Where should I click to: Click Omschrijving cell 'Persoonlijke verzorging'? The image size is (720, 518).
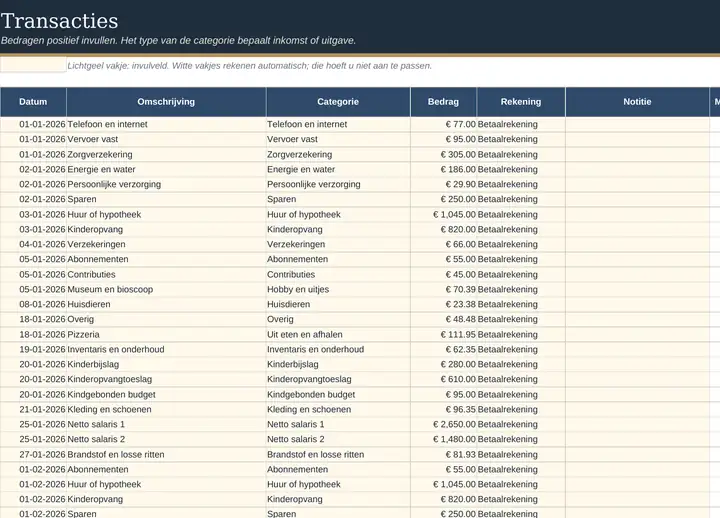point(166,184)
